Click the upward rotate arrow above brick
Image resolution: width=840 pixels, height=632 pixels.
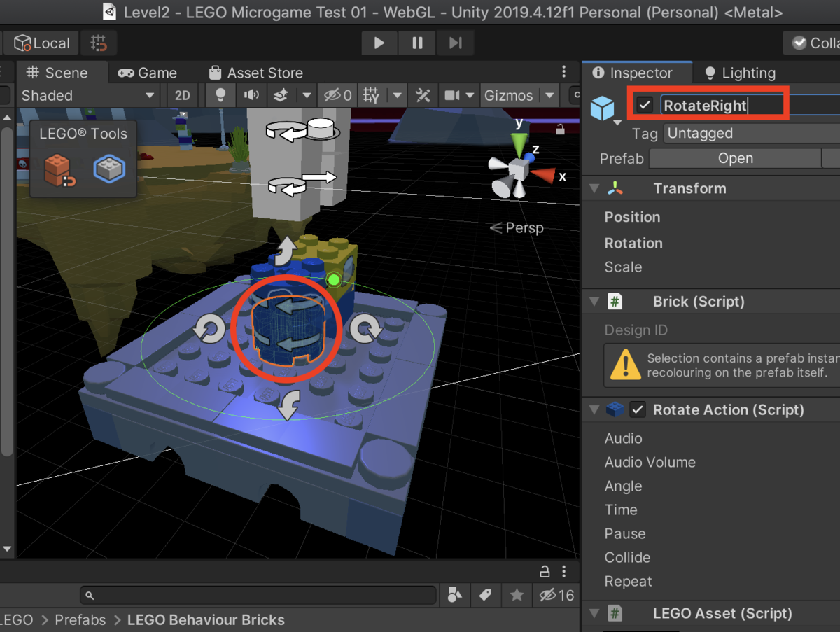click(284, 251)
